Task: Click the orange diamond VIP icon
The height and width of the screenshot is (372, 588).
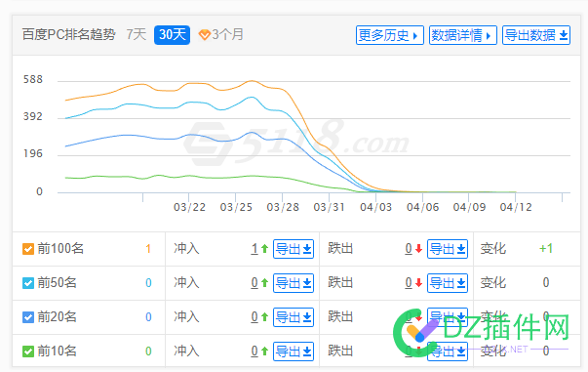Action: [205, 35]
